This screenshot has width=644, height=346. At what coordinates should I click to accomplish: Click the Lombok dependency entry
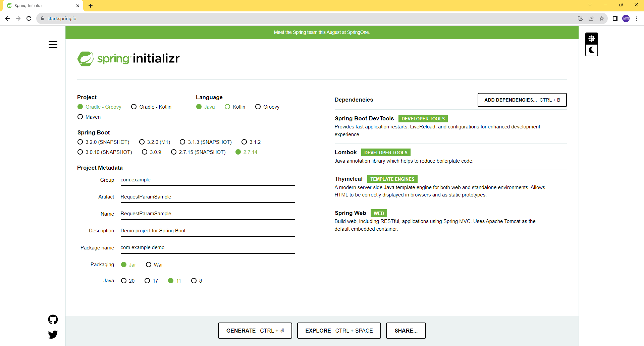pyautogui.click(x=450, y=157)
